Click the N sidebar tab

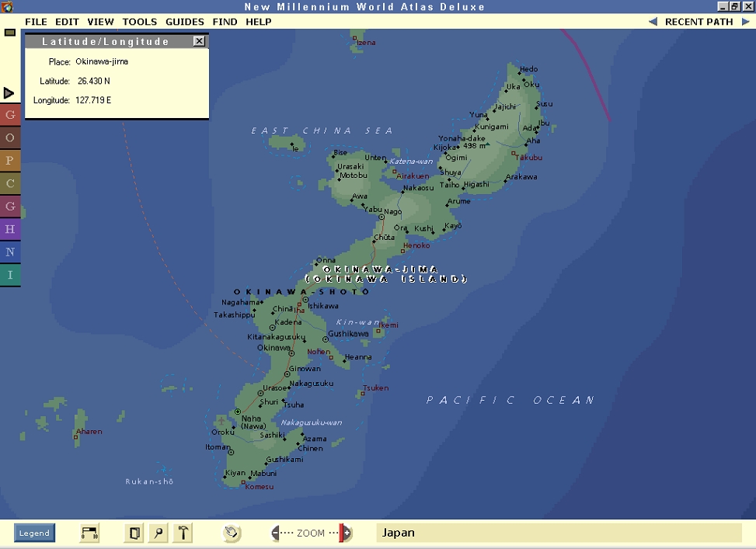point(10,252)
